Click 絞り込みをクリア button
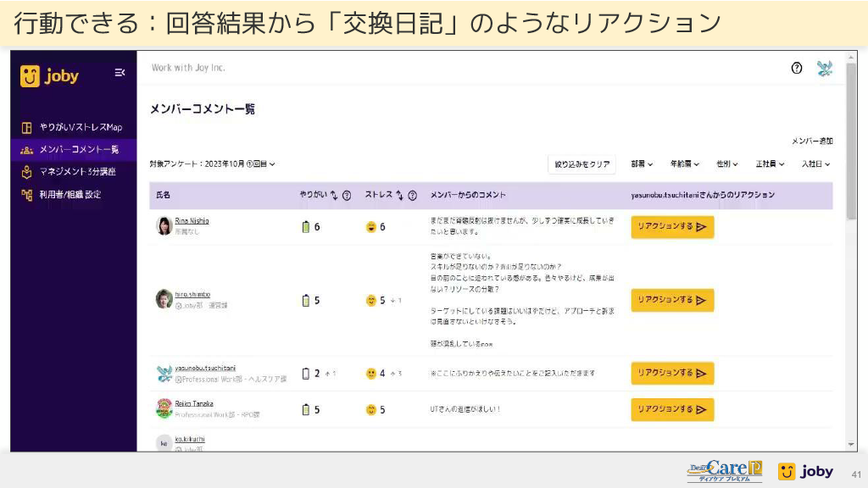This screenshot has height=488, width=868. pos(582,164)
